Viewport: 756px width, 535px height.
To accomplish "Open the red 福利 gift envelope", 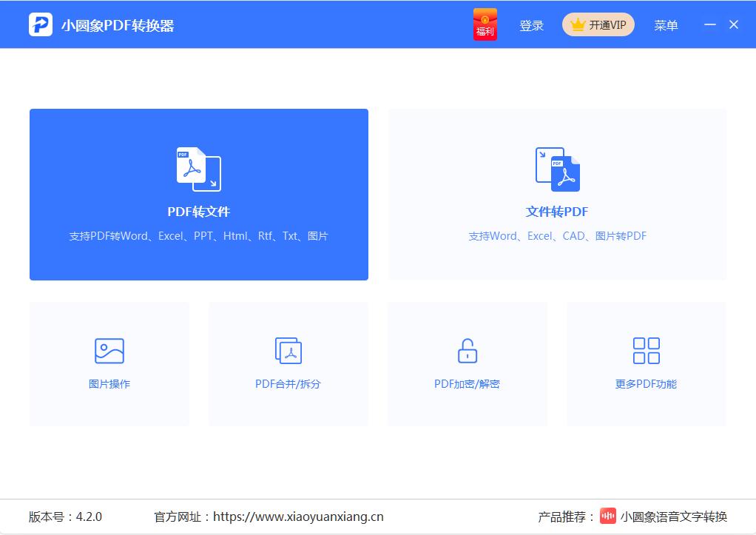I will 485,24.
